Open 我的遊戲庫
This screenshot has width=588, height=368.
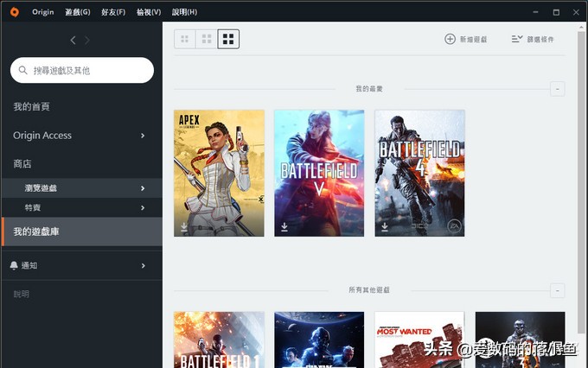point(82,232)
